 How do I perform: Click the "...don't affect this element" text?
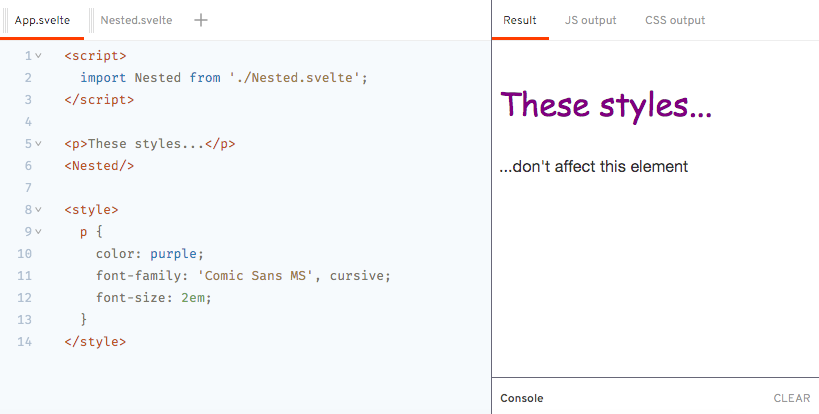[594, 167]
